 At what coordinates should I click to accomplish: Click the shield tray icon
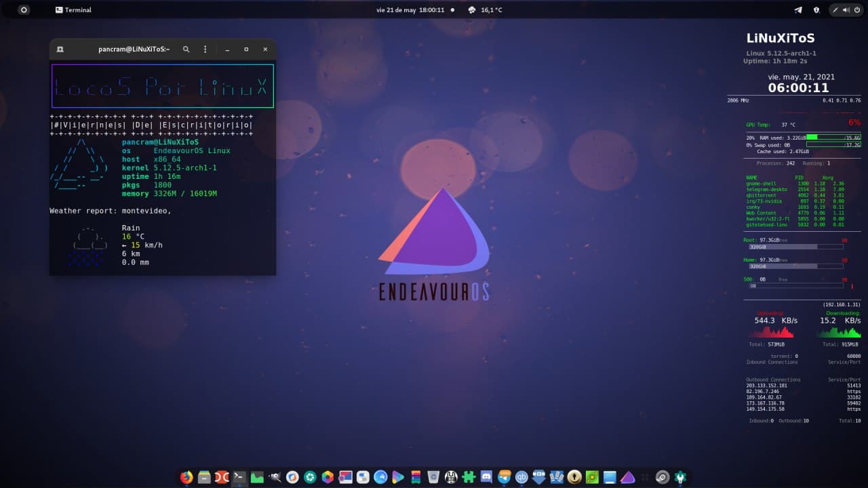(816, 10)
